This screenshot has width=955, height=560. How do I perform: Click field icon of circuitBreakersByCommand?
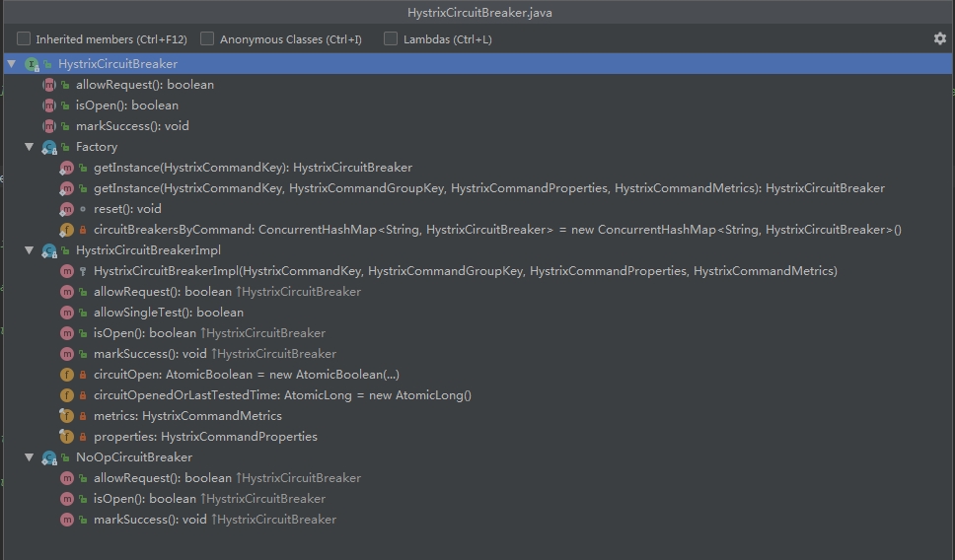click(x=66, y=230)
